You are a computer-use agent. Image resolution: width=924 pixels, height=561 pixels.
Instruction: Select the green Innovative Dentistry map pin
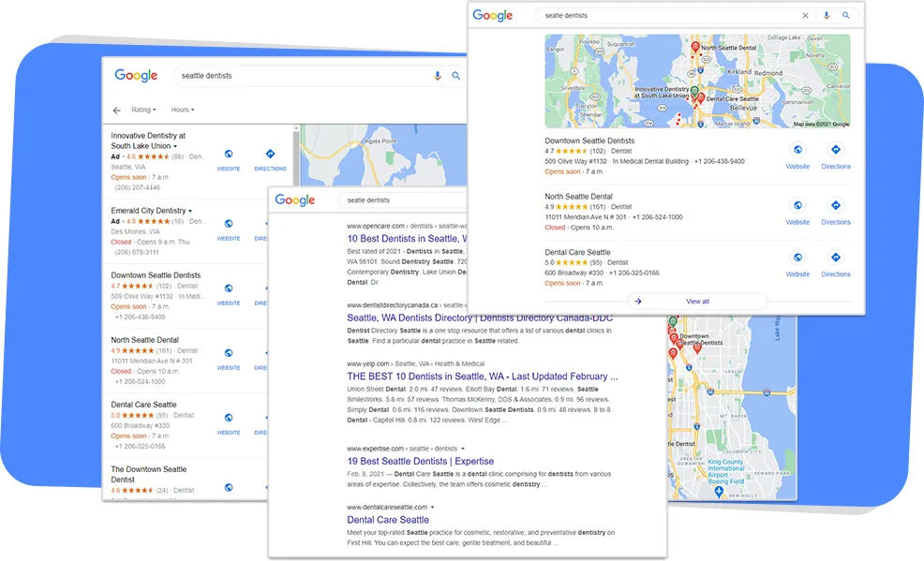(694, 91)
